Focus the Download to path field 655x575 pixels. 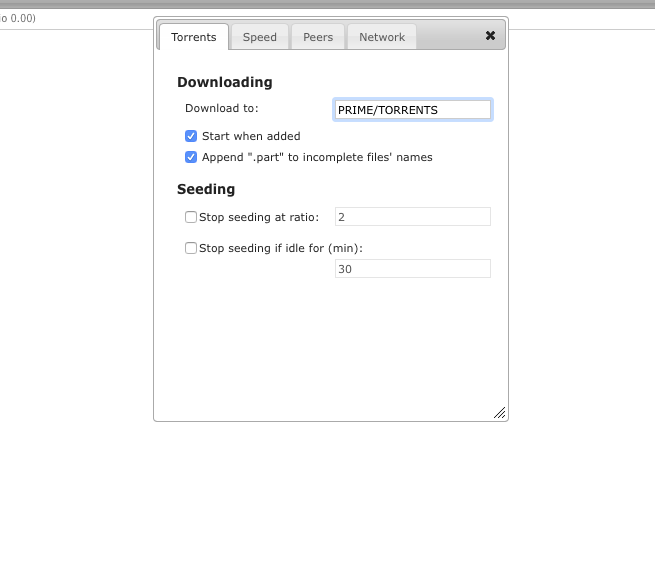click(x=413, y=110)
